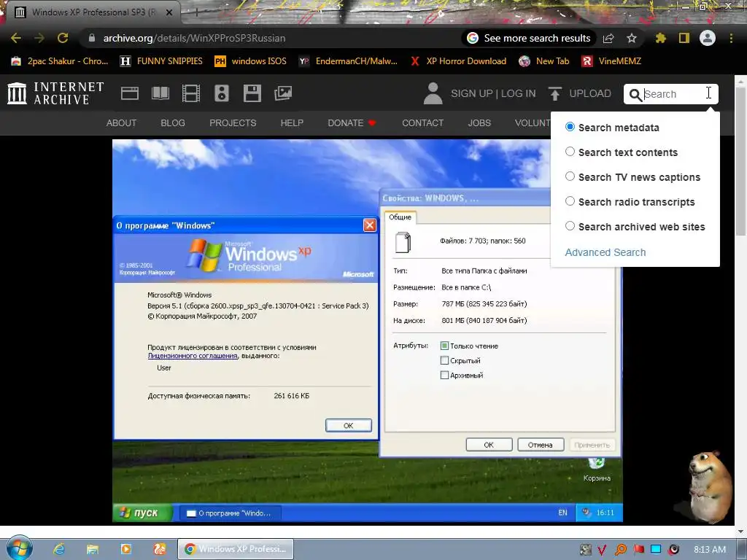This screenshot has height=560, width=747.
Task: Bookmark this page with the star icon
Action: click(x=632, y=38)
